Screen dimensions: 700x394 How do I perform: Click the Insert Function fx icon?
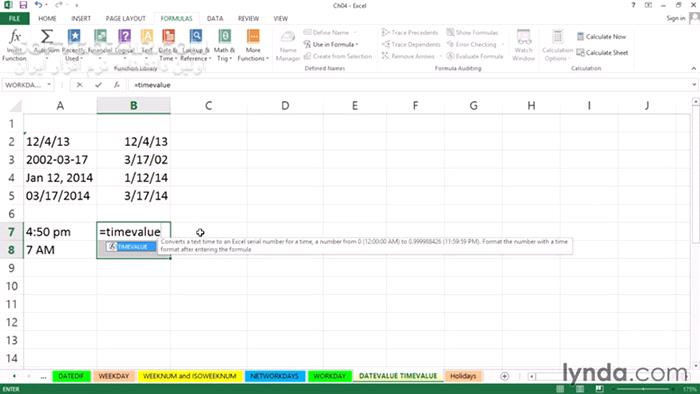click(x=15, y=37)
